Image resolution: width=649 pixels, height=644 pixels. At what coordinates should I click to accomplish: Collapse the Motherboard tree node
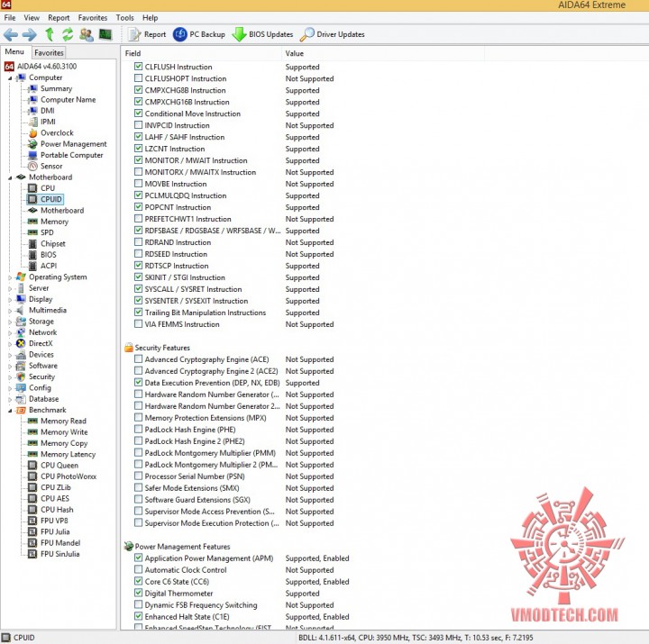[x=10, y=177]
